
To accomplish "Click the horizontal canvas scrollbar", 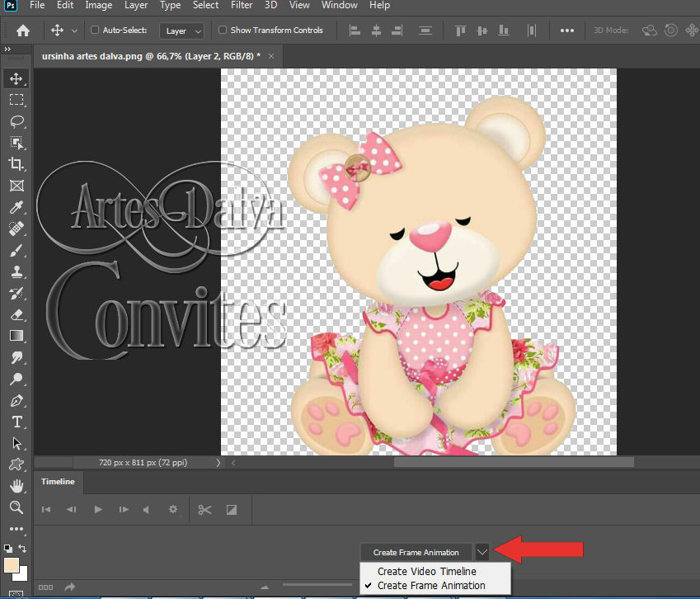I will (514, 462).
